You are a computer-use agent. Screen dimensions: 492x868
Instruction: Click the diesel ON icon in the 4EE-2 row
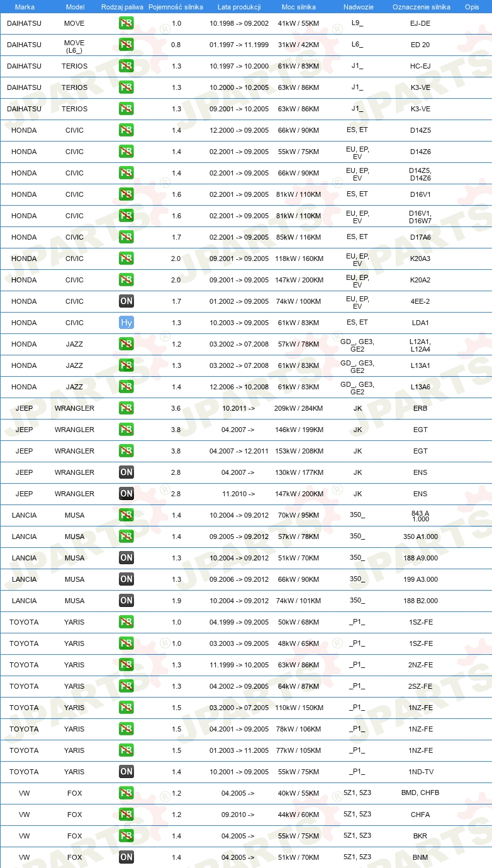click(126, 301)
